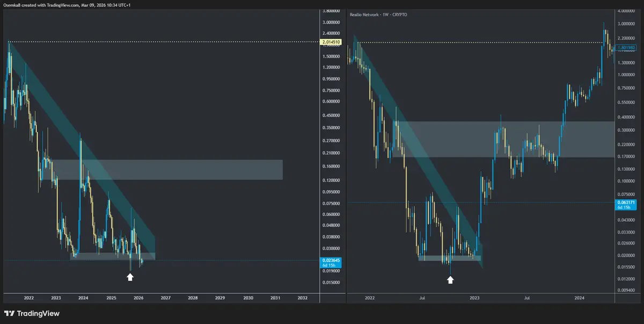Select the yellow 2.014510 price label
Viewport: 644px width, 324px height.
[x=330, y=42]
